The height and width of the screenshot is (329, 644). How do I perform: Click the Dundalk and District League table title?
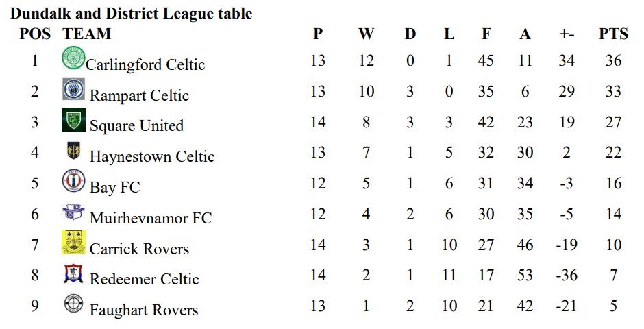(x=131, y=13)
